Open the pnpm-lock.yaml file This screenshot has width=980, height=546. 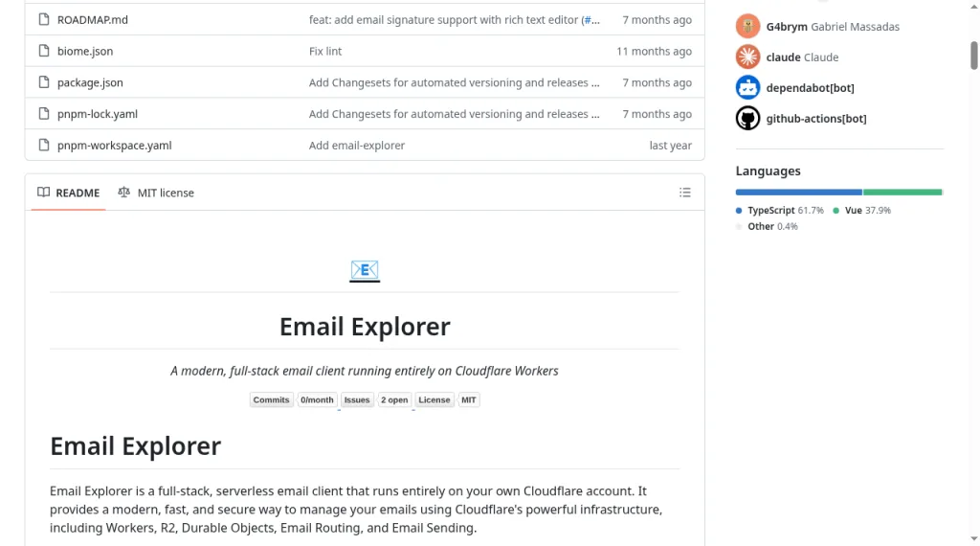pos(98,113)
